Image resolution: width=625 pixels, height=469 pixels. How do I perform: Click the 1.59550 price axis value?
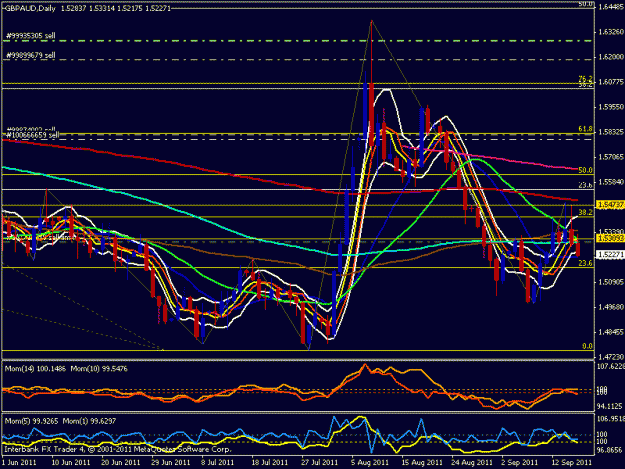610,107
